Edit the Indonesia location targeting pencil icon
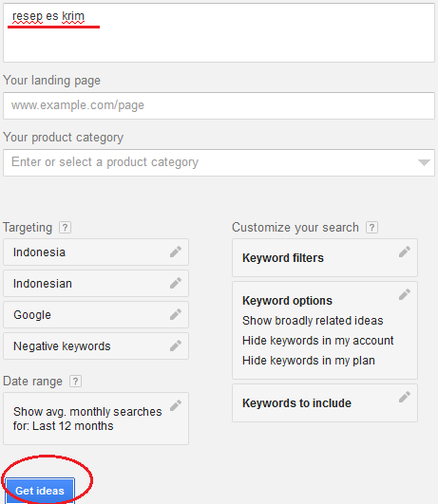Image resolution: width=438 pixels, height=504 pixels. point(176,252)
